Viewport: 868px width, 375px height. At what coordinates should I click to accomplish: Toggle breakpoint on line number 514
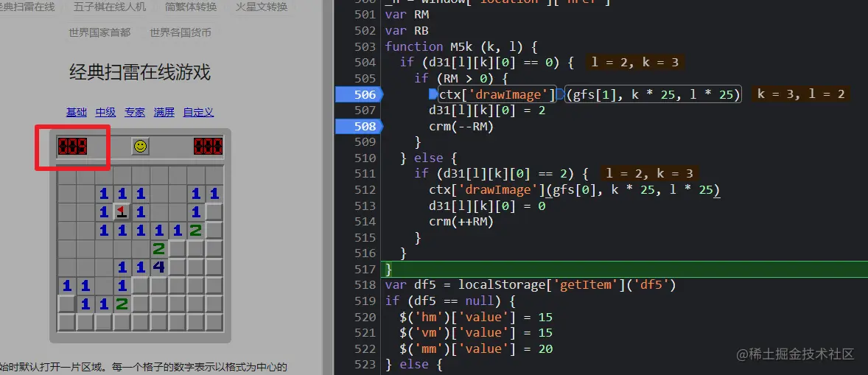365,222
